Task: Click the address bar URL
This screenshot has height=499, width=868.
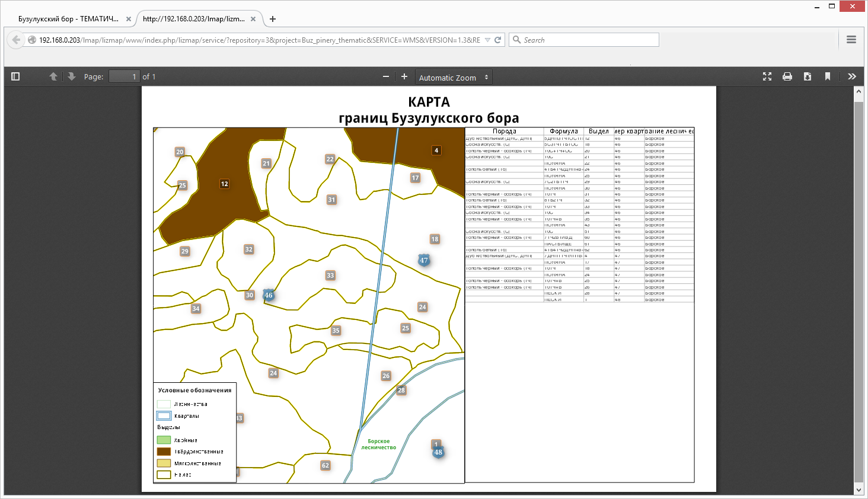Action: (260, 40)
